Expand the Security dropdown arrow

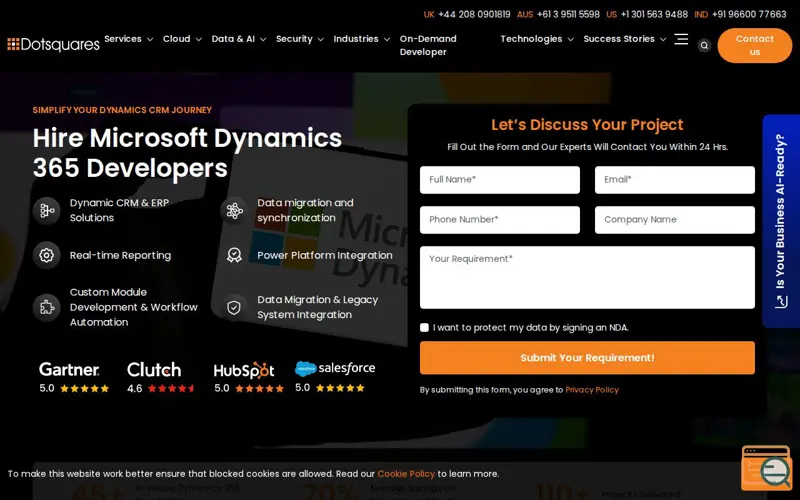[320, 39]
